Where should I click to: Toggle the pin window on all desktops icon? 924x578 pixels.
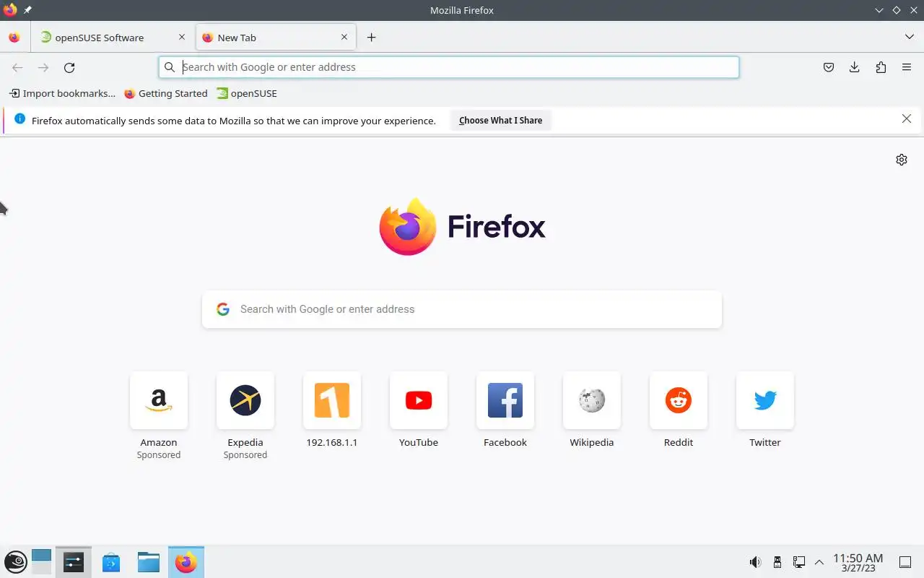click(x=27, y=10)
